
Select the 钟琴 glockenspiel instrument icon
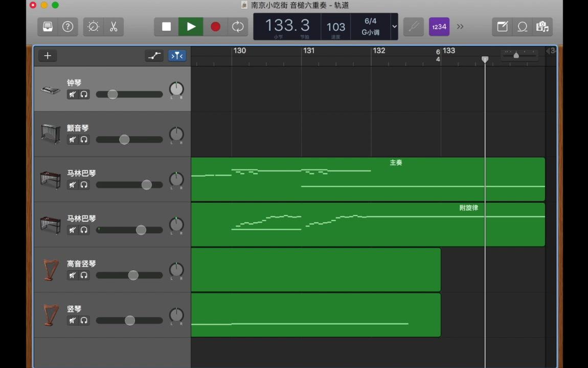(51, 90)
